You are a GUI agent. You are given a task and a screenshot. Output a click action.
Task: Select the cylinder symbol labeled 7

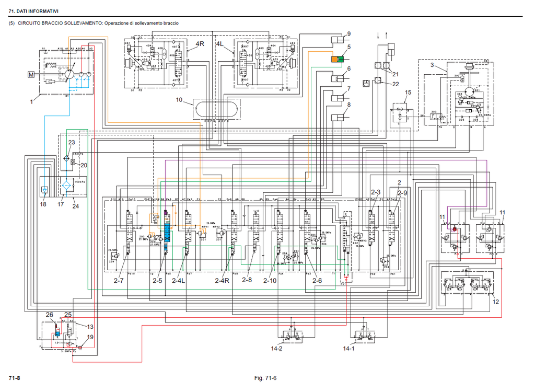337,98
